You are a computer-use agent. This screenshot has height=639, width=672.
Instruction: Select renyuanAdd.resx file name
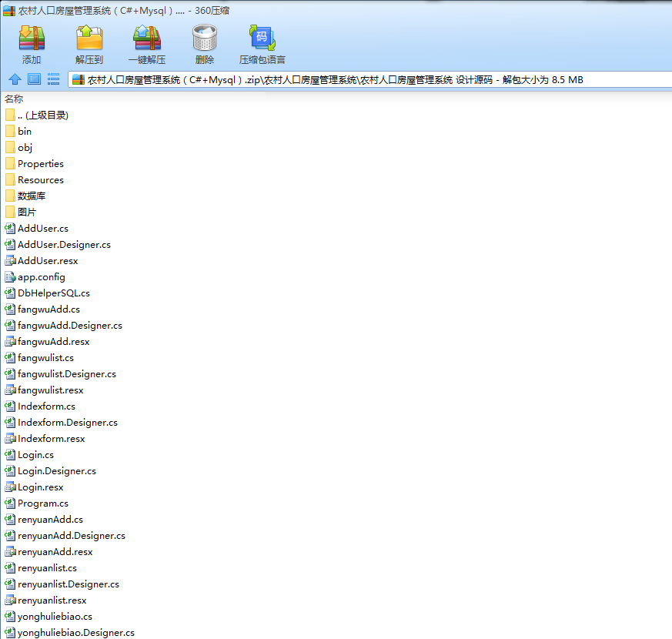[55, 552]
